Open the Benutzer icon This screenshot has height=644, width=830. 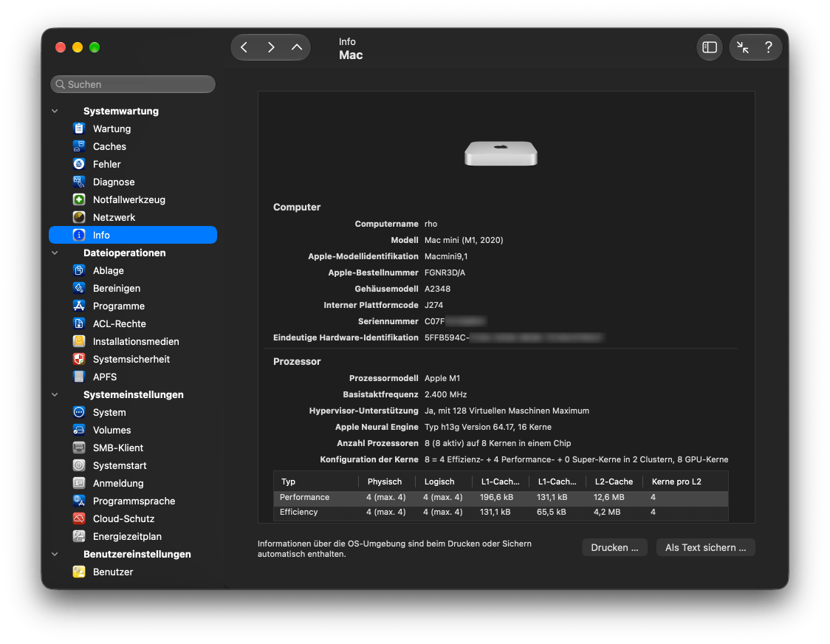click(79, 572)
